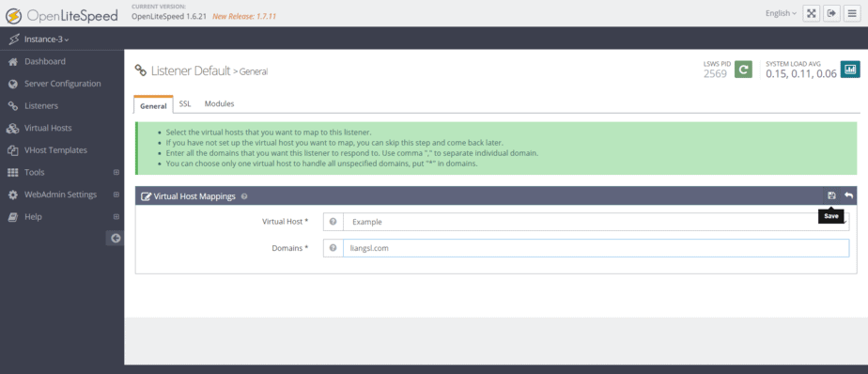
Task: Click the Virtual Hosts cubes icon
Action: 13,129
